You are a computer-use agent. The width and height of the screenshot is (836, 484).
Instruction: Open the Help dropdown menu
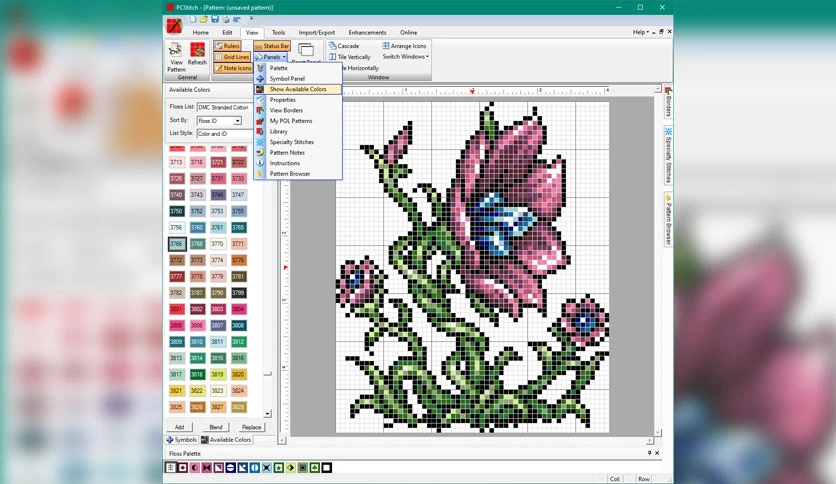click(x=641, y=32)
